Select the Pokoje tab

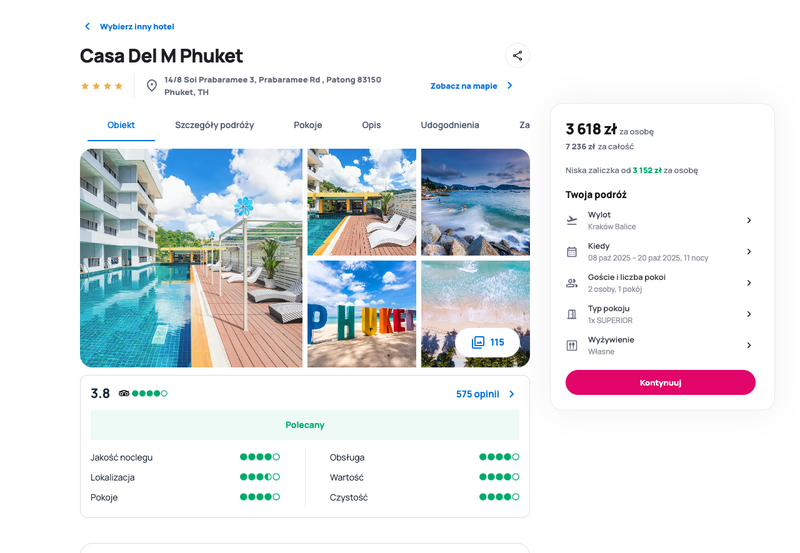(x=308, y=125)
